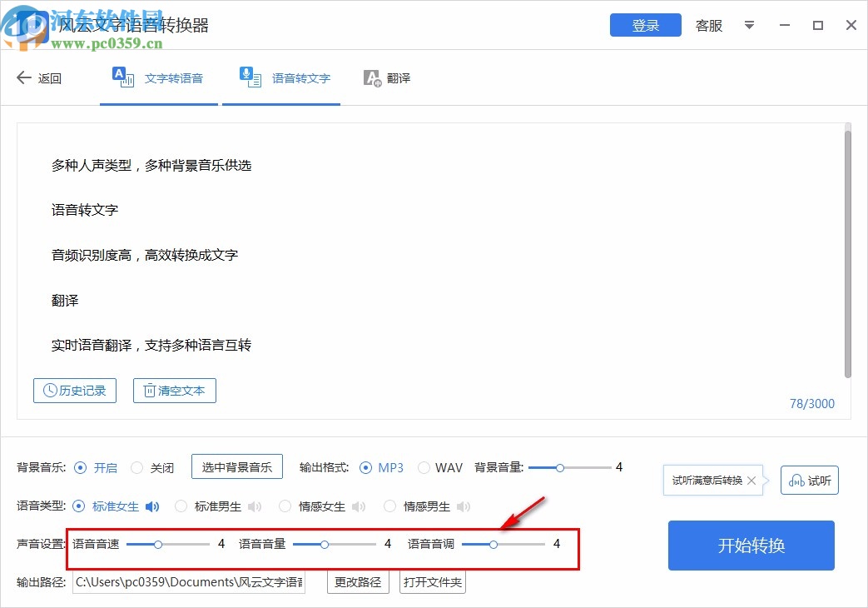868x608 pixels.
Task: Click the speaker icon beside 标准女生
Action: point(152,506)
